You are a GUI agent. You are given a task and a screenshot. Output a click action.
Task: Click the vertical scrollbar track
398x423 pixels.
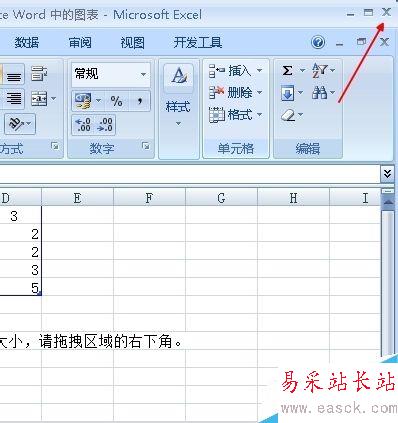388,283
